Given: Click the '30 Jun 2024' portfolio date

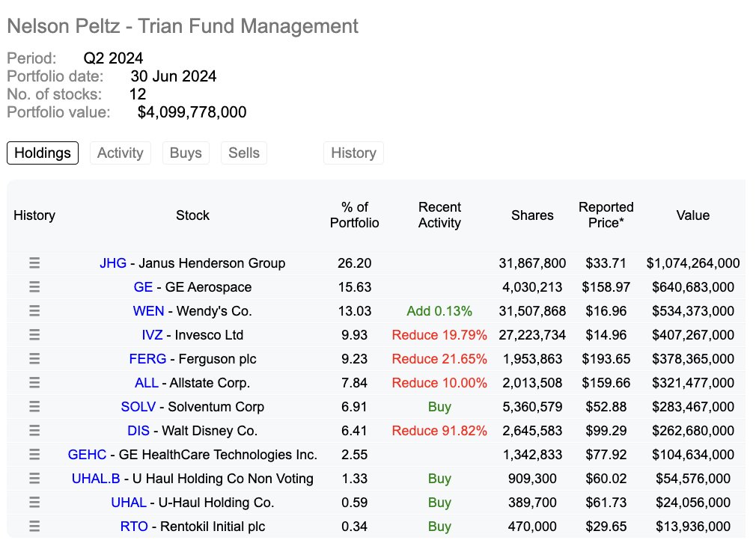Looking at the screenshot, I should click(x=174, y=76).
